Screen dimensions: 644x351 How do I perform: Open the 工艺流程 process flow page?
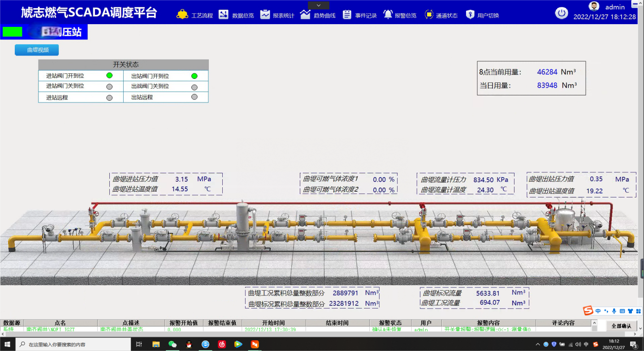coord(195,15)
